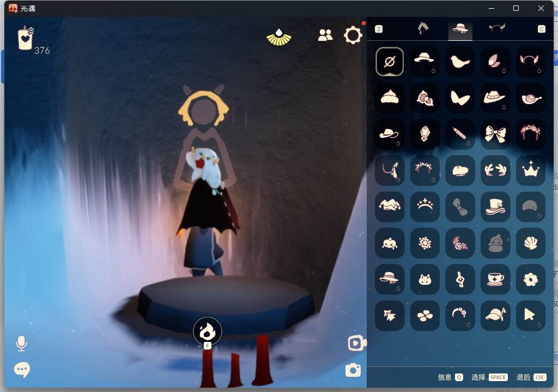Pick the arrow fletching hair accessory
The image size is (558, 392).
[389, 316]
